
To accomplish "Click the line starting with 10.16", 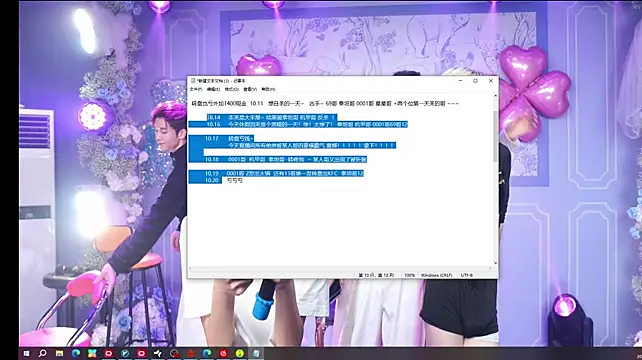I will [307, 124].
